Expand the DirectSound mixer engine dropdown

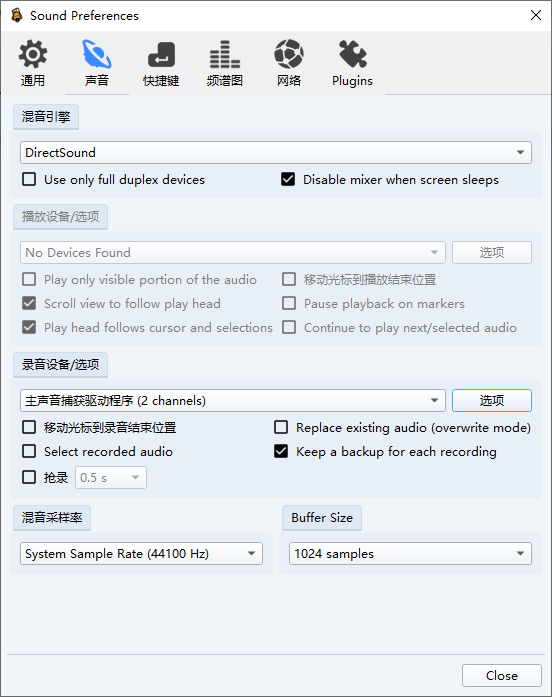click(x=276, y=152)
